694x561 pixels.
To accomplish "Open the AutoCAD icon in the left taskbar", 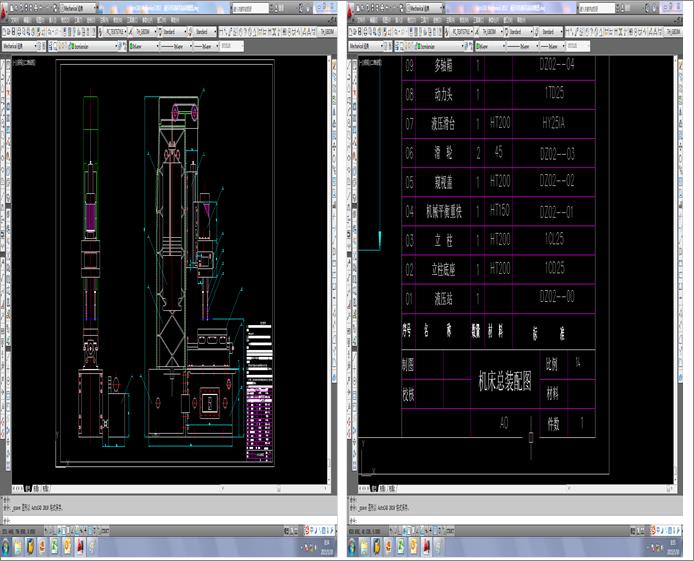I will (x=81, y=547).
